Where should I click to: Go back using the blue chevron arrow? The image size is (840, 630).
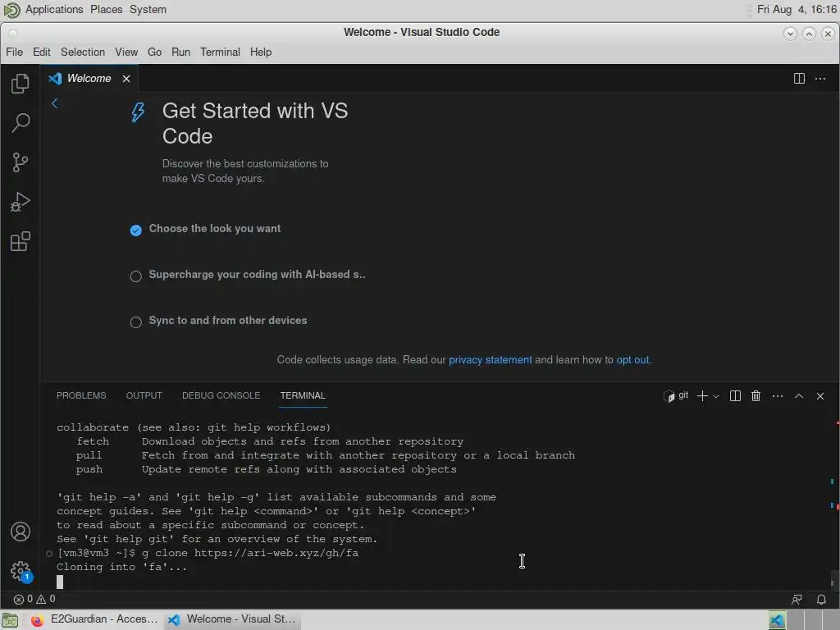point(55,103)
